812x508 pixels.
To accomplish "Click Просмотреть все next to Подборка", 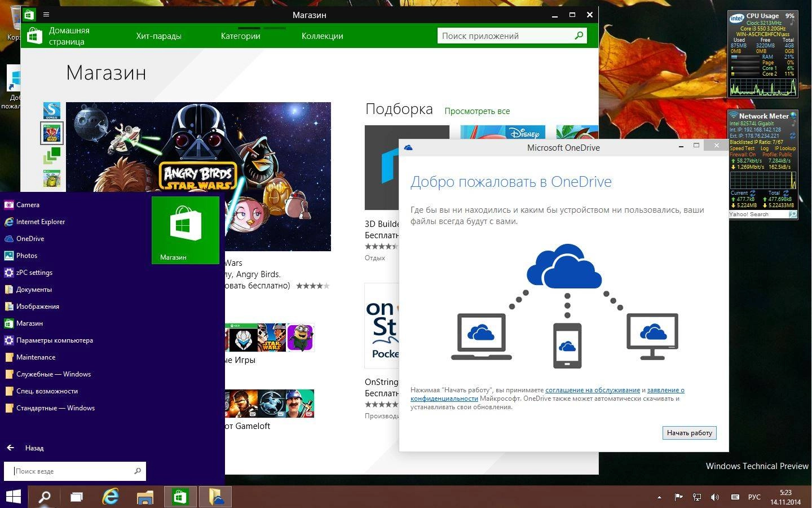I will pyautogui.click(x=477, y=111).
